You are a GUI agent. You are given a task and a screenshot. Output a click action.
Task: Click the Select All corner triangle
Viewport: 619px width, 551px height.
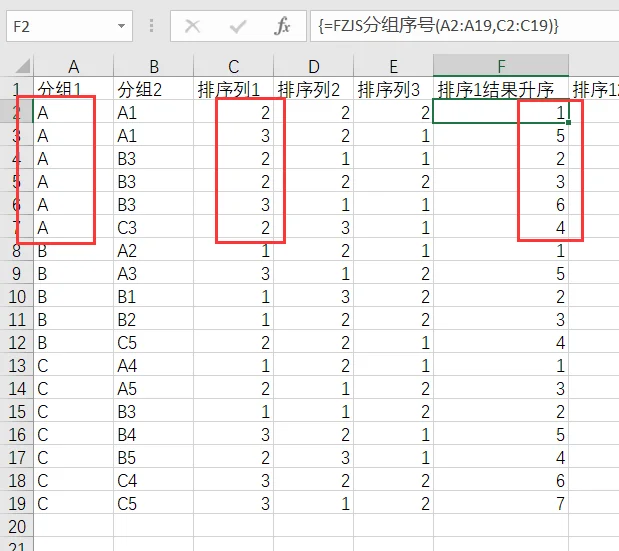click(x=23, y=66)
